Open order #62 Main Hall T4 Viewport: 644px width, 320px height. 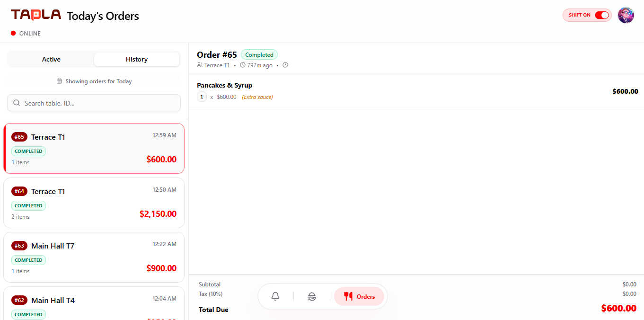94,303
